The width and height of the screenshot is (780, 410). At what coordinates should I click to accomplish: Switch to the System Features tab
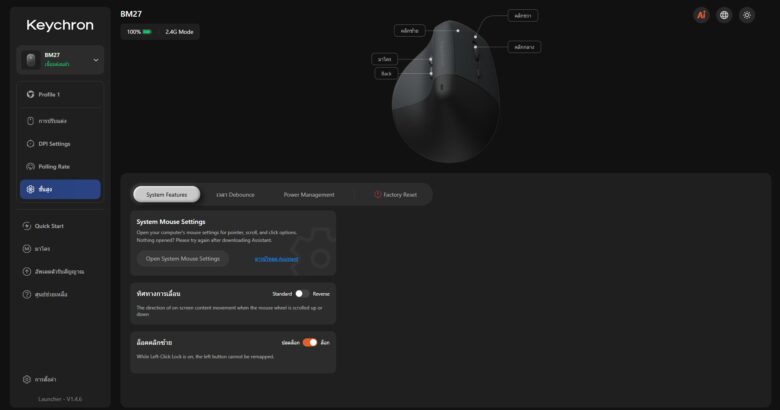pyautogui.click(x=167, y=195)
